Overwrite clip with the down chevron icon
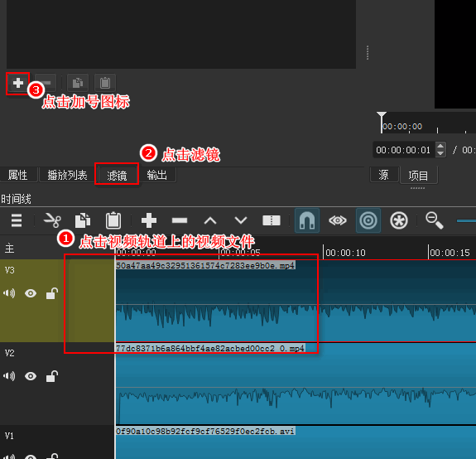476x459 pixels. pos(241,220)
